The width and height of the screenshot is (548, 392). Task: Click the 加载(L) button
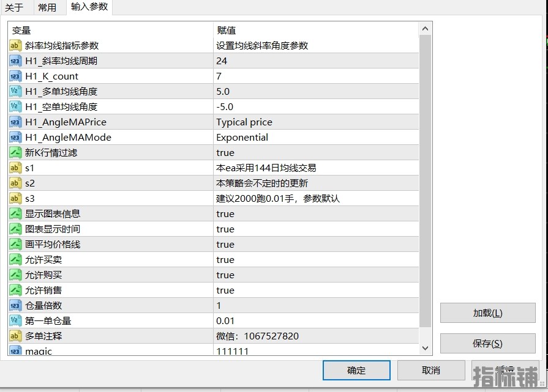click(487, 313)
